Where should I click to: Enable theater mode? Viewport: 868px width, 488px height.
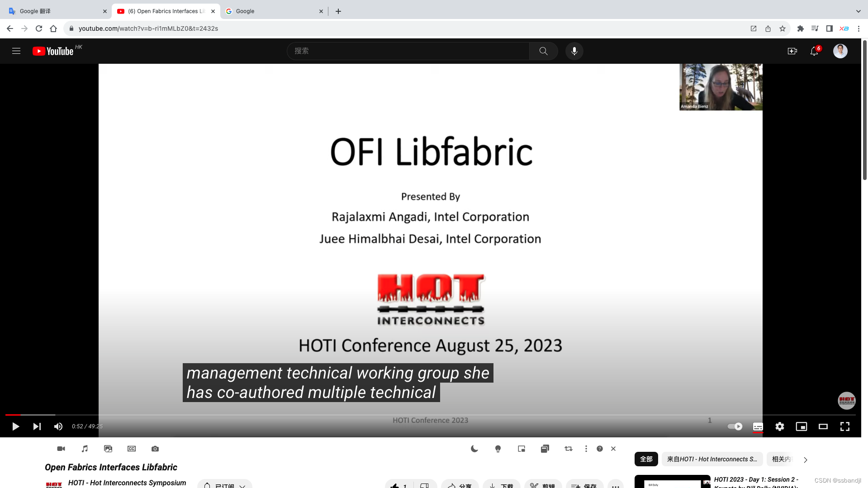(x=823, y=426)
